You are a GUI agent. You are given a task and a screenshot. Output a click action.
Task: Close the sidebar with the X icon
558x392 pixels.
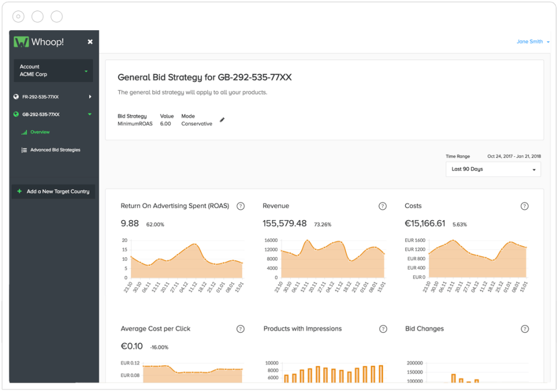point(90,42)
